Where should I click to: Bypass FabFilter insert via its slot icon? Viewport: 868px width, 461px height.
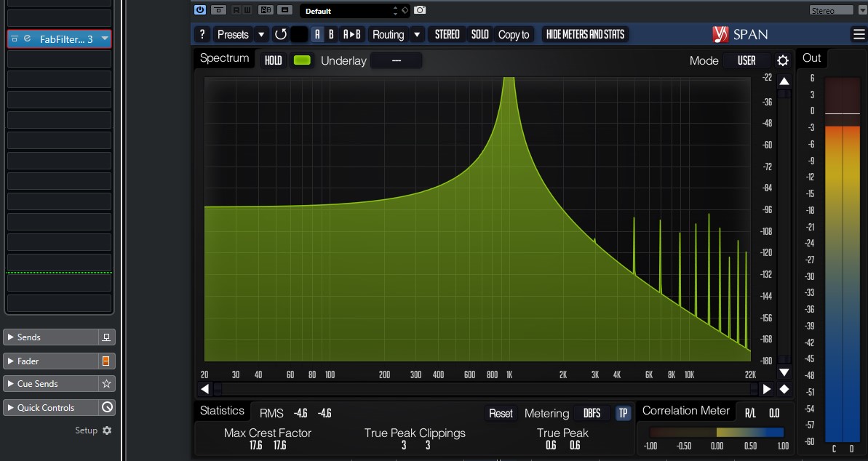pos(15,39)
